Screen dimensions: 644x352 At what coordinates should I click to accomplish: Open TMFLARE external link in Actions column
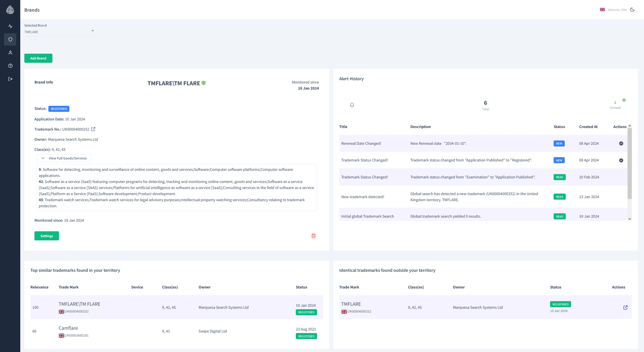(625, 307)
